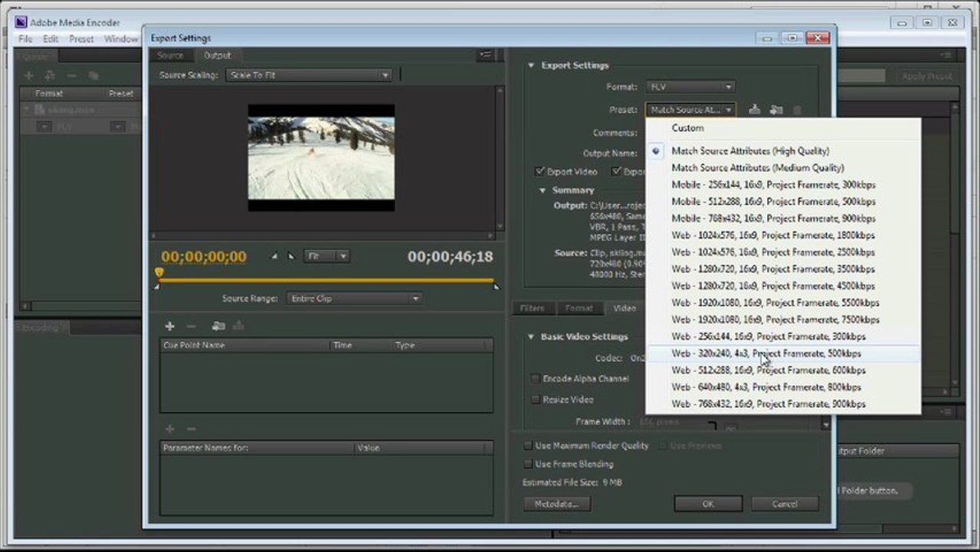Toggle the Export Video checkbox

(539, 172)
